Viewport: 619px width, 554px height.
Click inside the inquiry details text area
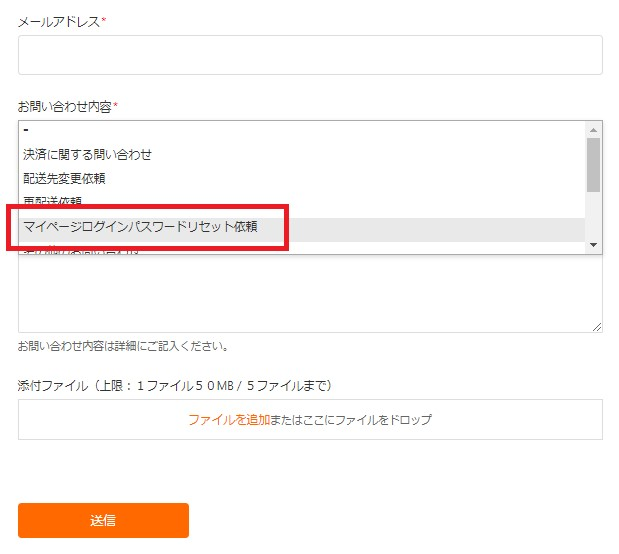pos(310,293)
